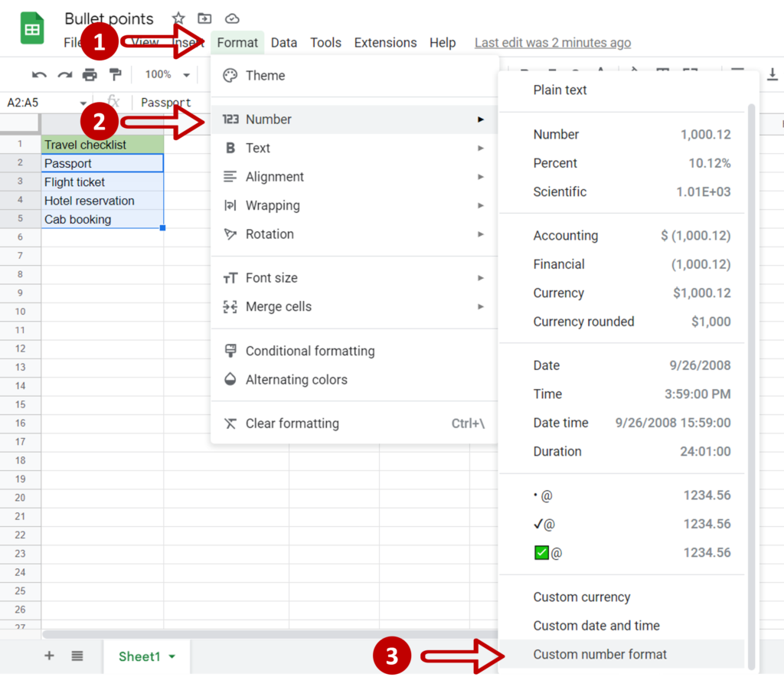Apply the Accounting format

click(622, 235)
